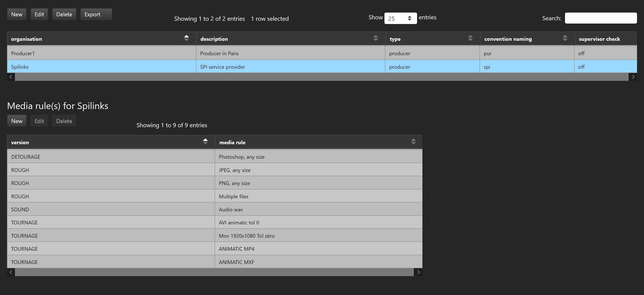Sort by type column arrow icon
This screenshot has width=644, height=295.
pos(470,38)
